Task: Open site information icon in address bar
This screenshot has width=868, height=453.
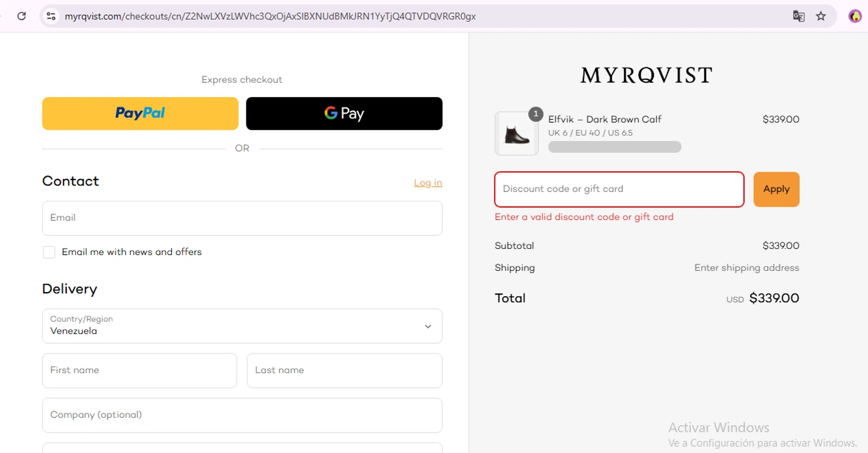Action: (x=51, y=16)
